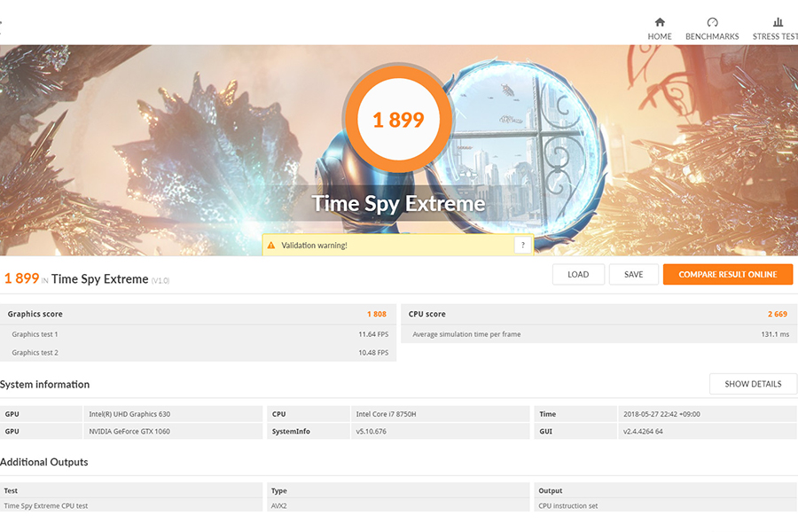Click Intel(R) UHD Graphics 630 cell

(x=173, y=414)
